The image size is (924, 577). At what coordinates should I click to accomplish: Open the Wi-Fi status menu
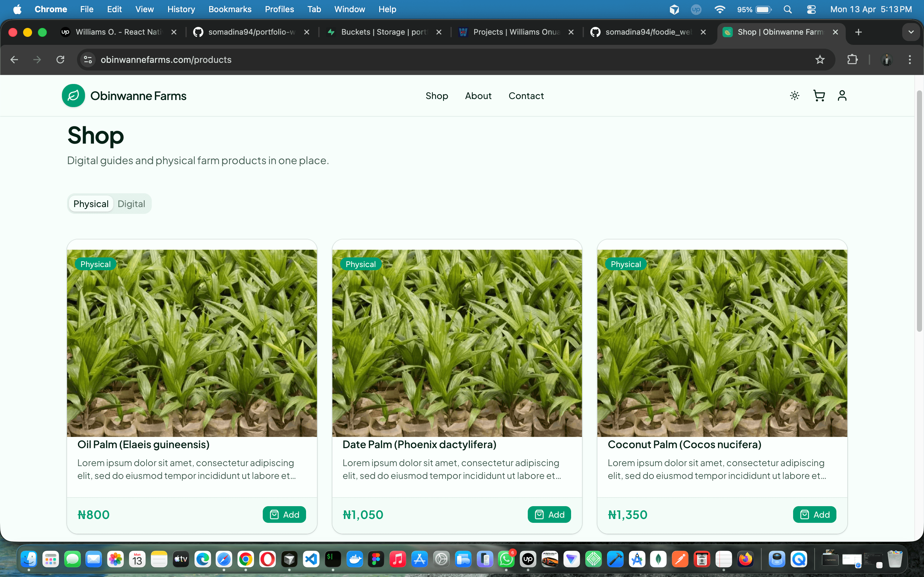720,9
